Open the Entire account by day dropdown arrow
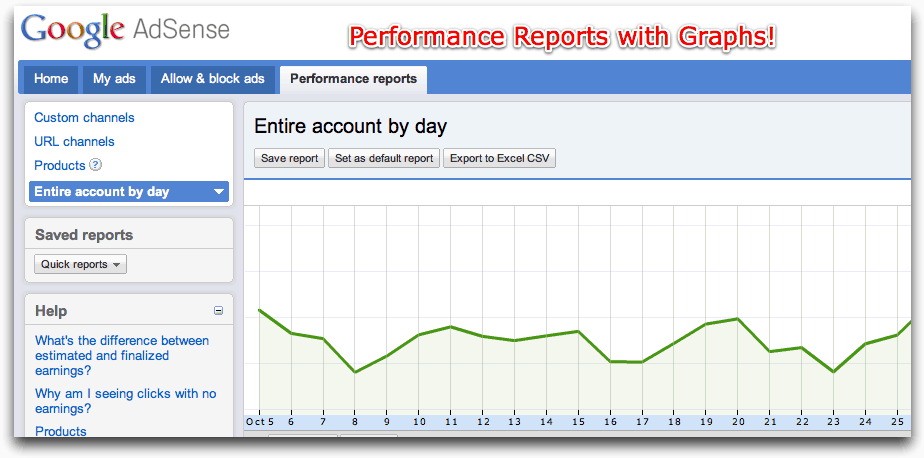Screen dimensions: 924x458 tap(219, 192)
